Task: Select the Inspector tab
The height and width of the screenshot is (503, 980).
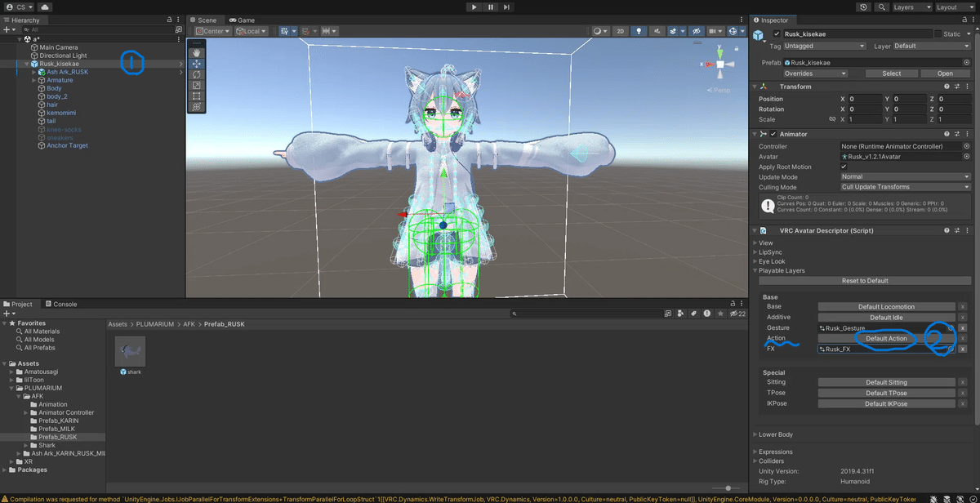Action: pos(772,20)
